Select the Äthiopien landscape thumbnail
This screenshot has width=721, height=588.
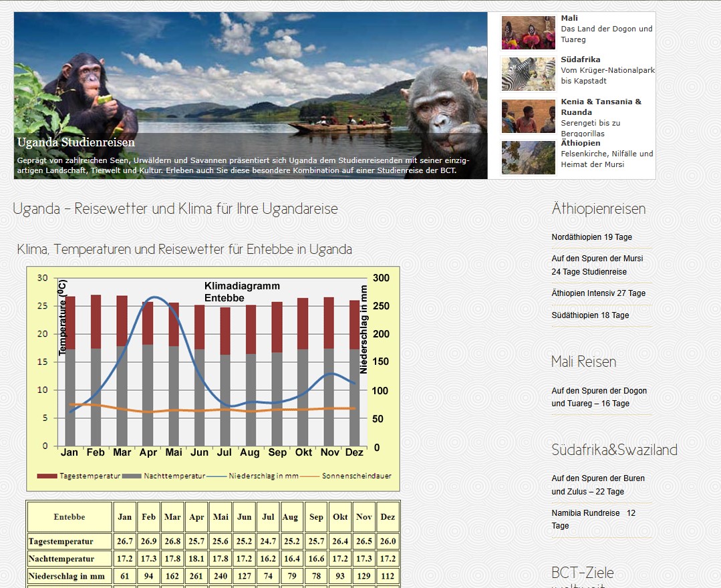(528, 158)
